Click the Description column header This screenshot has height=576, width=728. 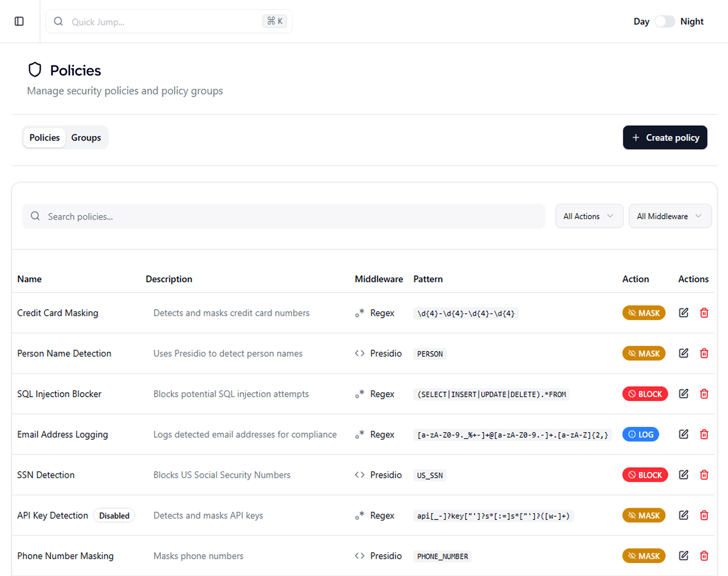click(169, 278)
